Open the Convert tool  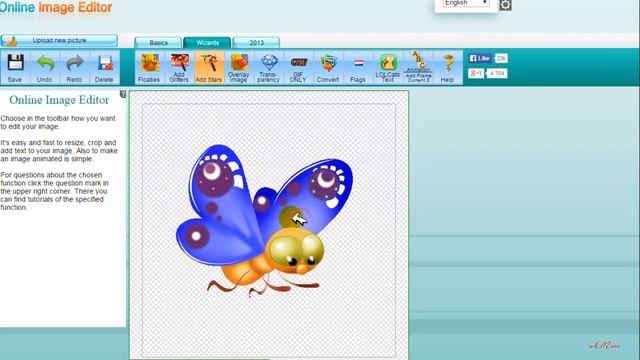pyautogui.click(x=328, y=67)
